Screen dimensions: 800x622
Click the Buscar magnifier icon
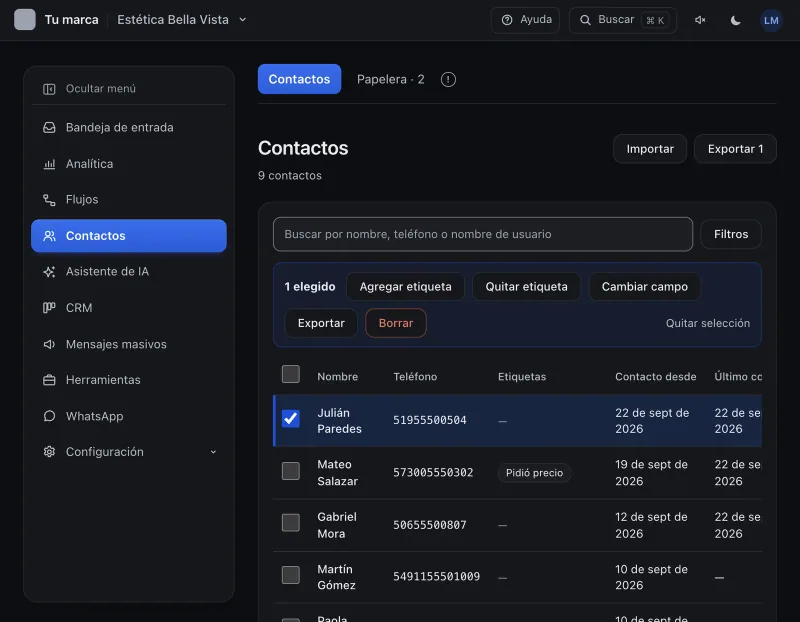(x=585, y=20)
